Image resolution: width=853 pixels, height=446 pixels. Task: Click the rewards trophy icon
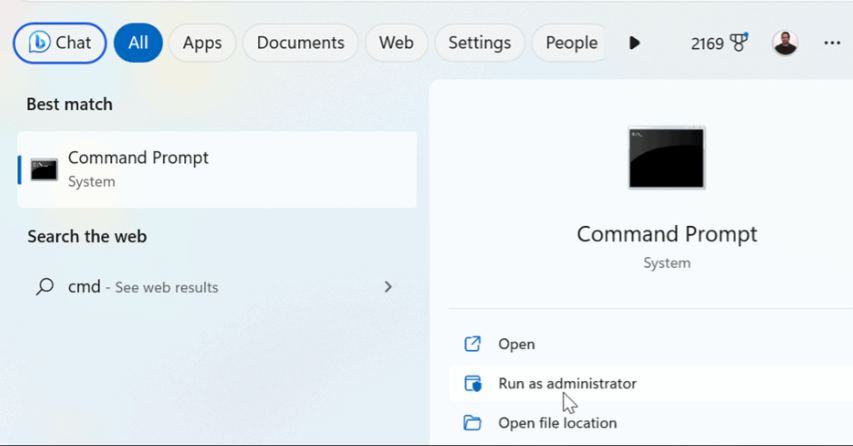pyautogui.click(x=739, y=42)
